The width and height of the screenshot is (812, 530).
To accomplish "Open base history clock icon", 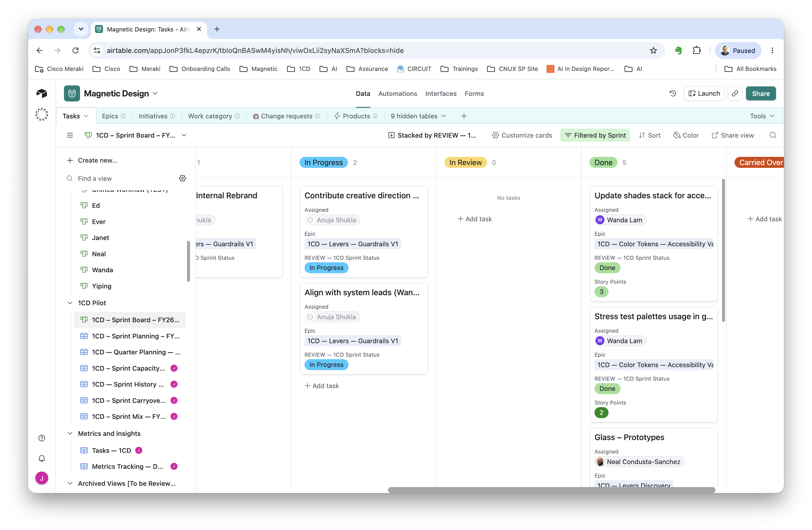I will point(672,93).
